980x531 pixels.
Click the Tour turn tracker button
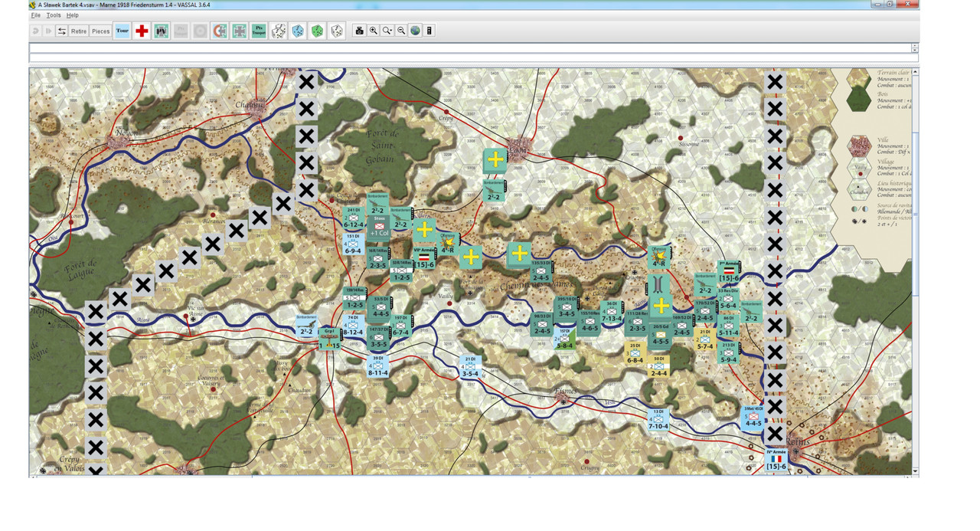pyautogui.click(x=122, y=31)
